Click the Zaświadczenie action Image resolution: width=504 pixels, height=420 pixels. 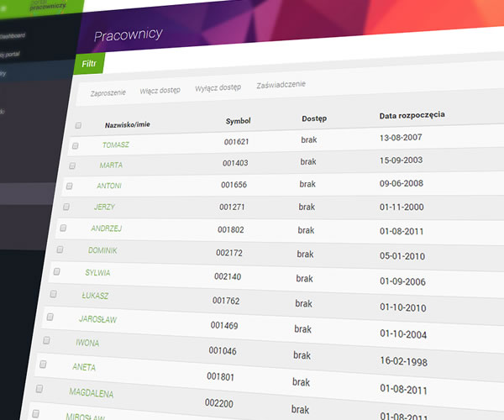[x=281, y=85]
